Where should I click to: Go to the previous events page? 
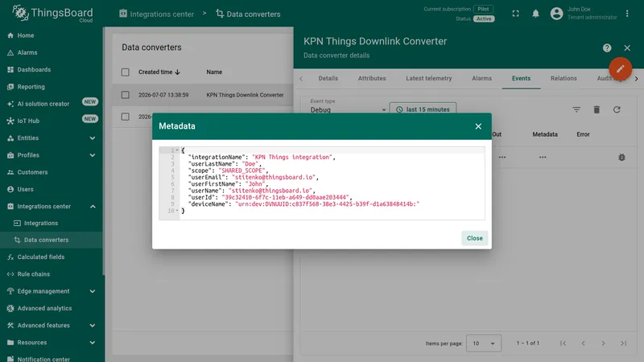pyautogui.click(x=583, y=343)
